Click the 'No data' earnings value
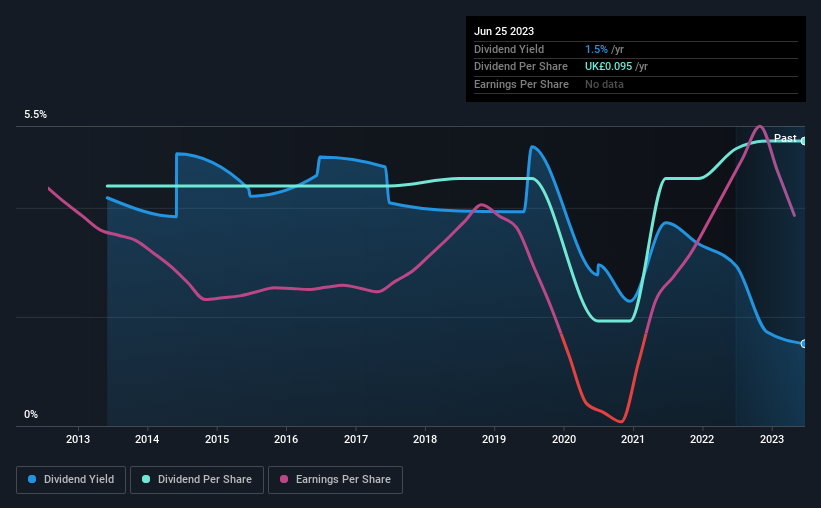 tap(604, 84)
